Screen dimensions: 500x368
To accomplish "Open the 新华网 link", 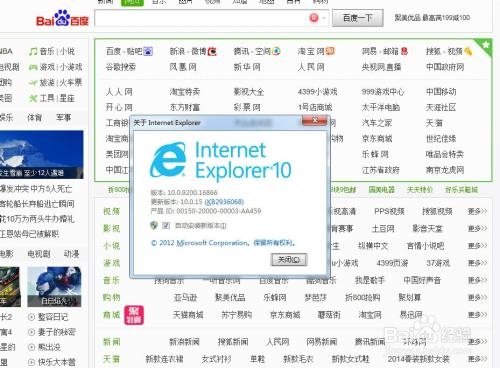I will tap(247, 67).
